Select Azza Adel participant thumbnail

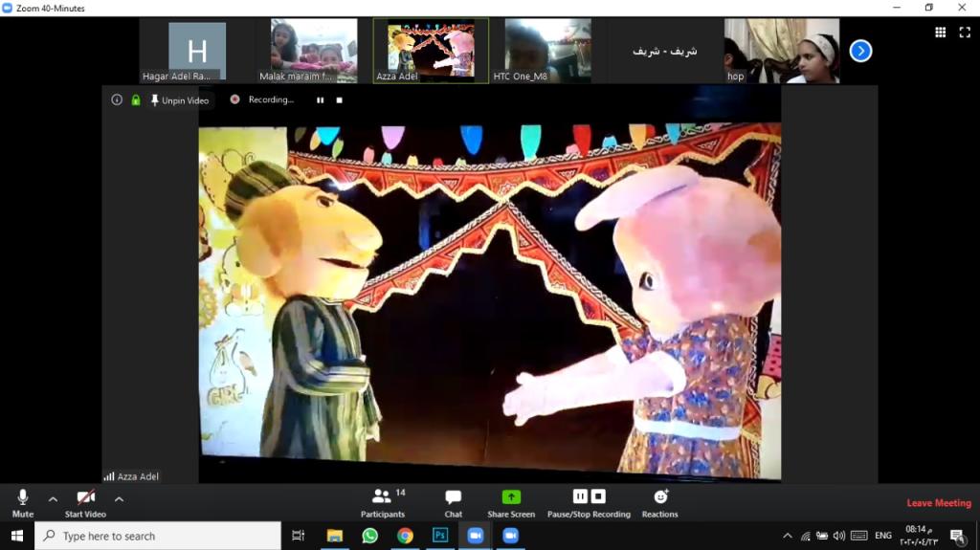[431, 52]
